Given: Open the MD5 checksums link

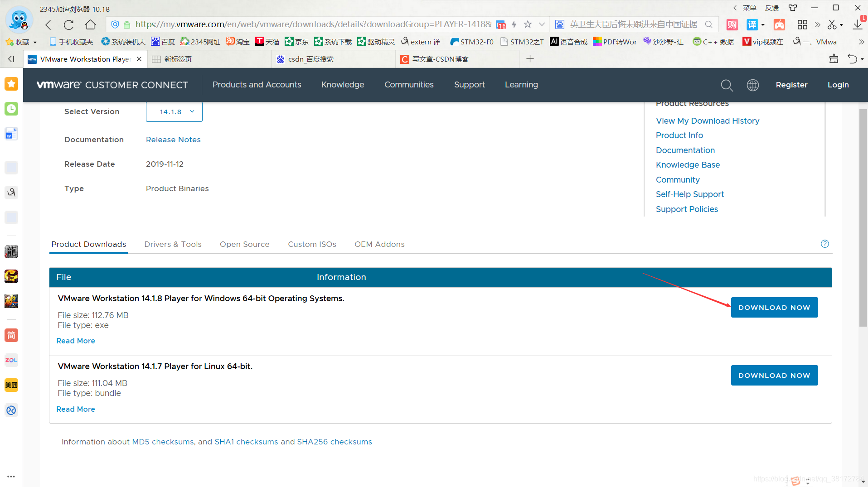Looking at the screenshot, I should [x=163, y=442].
